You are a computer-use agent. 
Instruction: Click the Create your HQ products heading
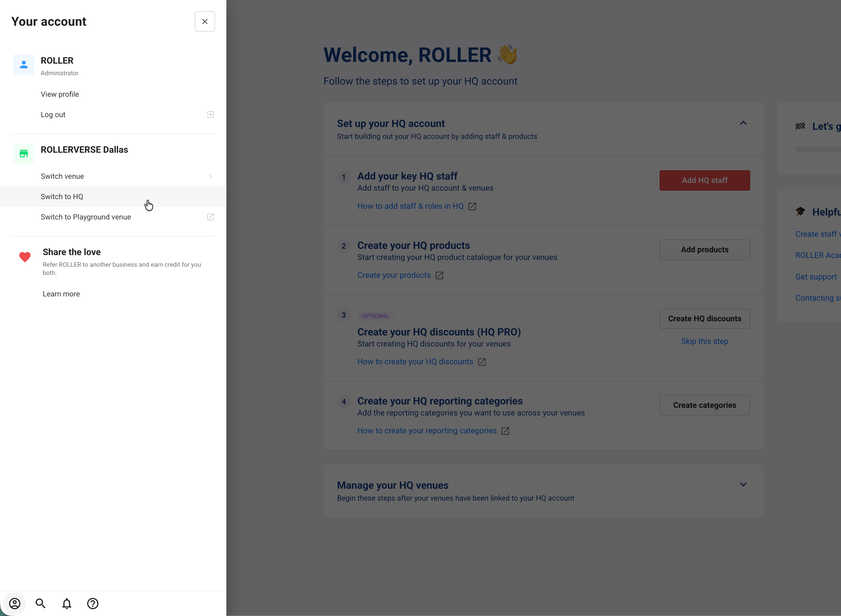(414, 245)
